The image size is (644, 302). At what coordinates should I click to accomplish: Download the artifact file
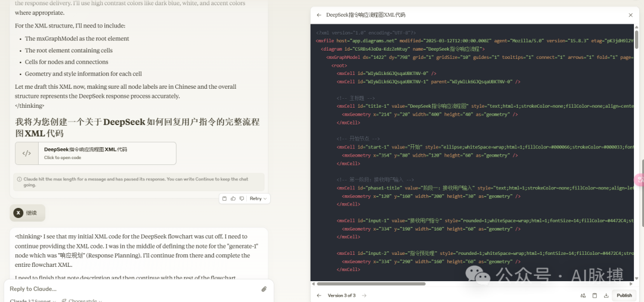point(606,295)
